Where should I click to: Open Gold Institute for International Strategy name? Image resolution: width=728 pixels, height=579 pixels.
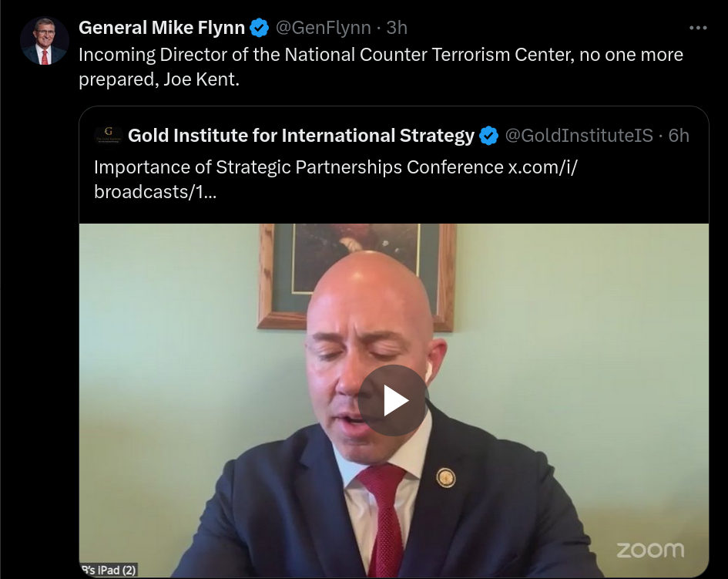click(x=301, y=136)
